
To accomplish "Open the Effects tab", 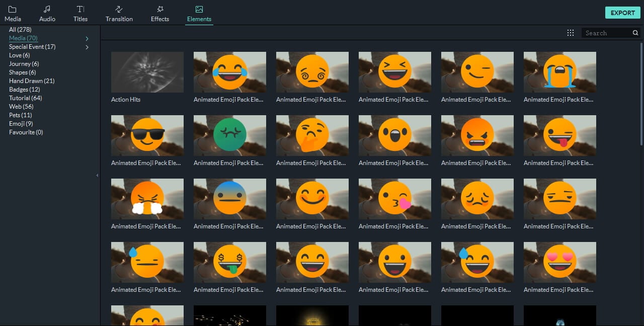I will [x=160, y=14].
